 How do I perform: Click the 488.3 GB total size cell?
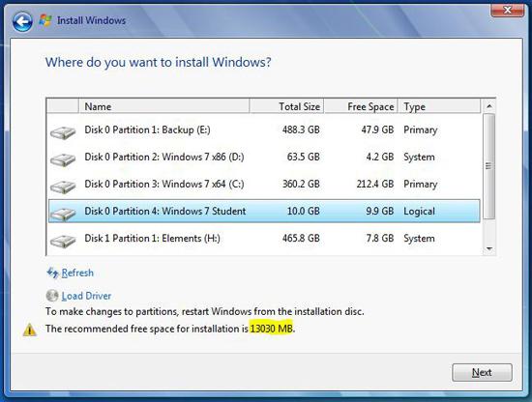301,129
